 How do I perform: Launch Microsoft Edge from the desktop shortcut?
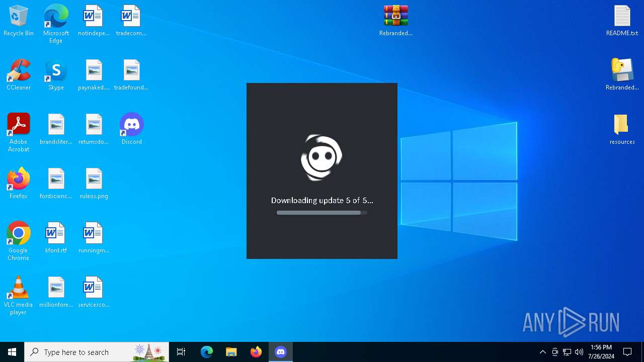click(56, 24)
